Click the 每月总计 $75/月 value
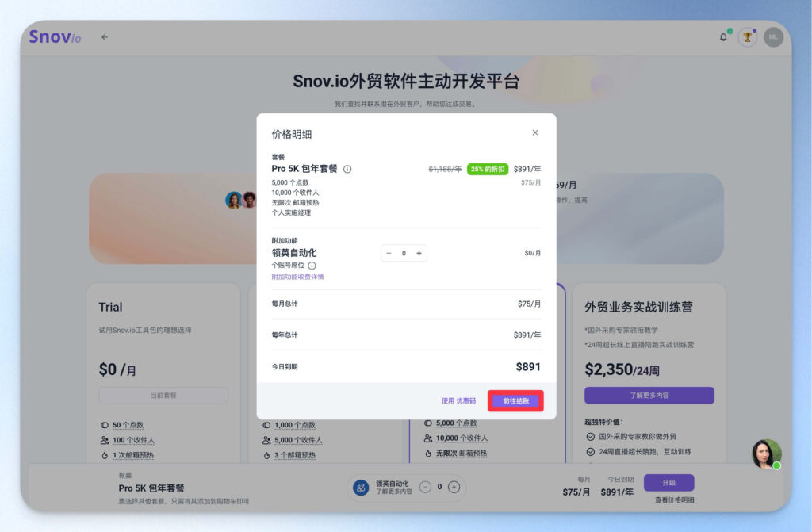Viewport: 812px width, 532px height. (529, 304)
